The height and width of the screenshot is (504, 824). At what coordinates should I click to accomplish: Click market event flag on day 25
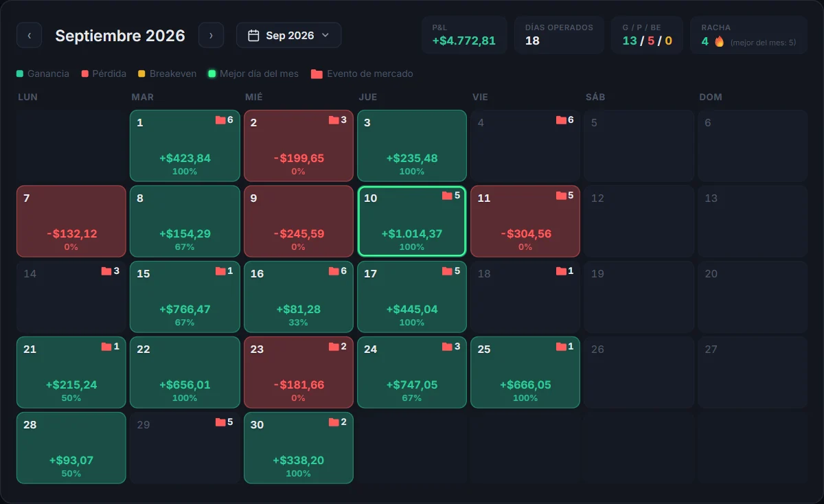pyautogui.click(x=561, y=347)
